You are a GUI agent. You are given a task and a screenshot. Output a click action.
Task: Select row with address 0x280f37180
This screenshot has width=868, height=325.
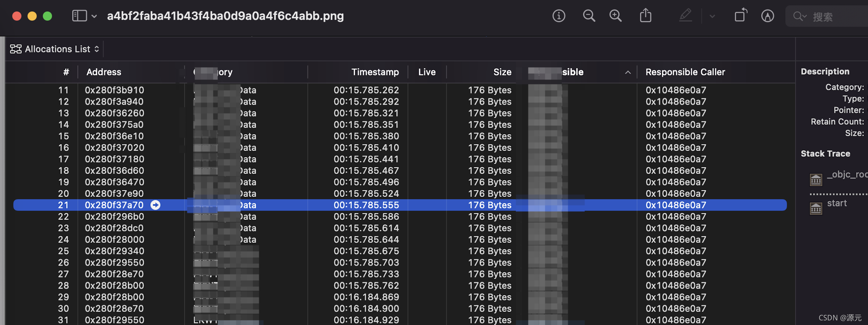(x=400, y=159)
